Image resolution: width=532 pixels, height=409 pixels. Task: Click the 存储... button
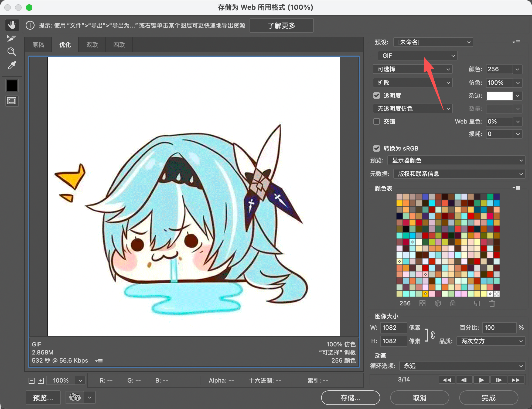[351, 398]
